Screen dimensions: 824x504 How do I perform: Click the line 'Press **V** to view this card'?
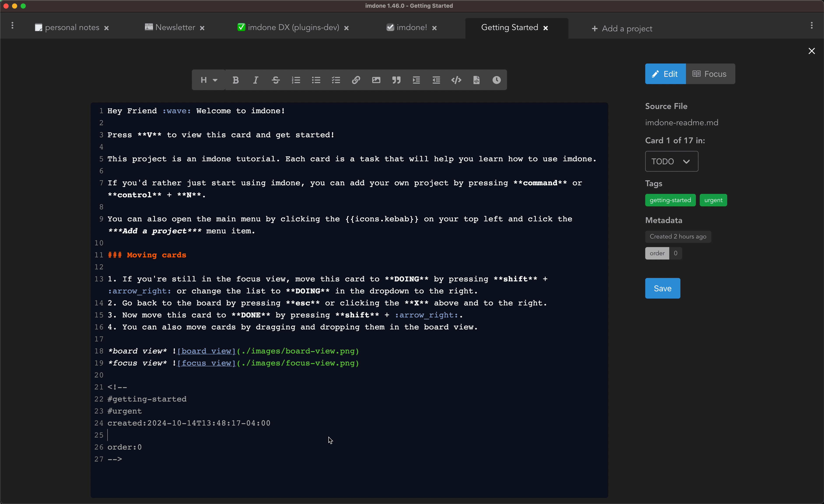tap(221, 135)
